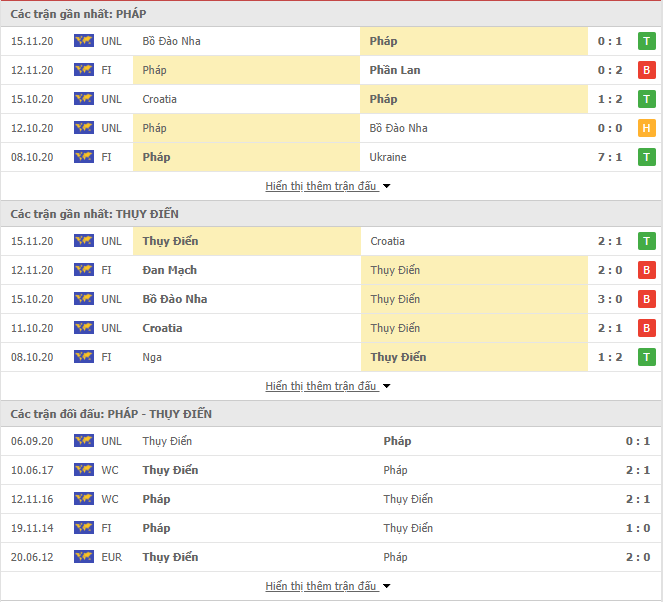Click the flag icon beside the WC 10.06.17 match
This screenshot has width=663, height=602.
pos(84,470)
